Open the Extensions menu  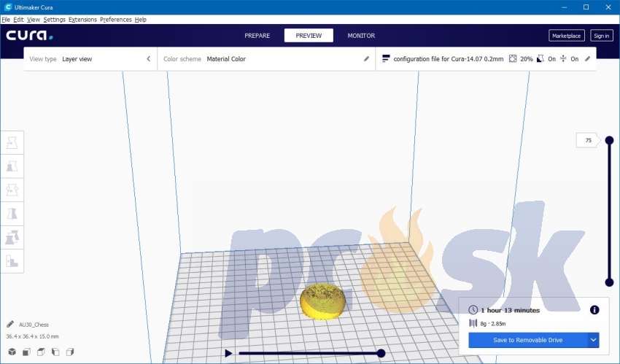pos(82,20)
